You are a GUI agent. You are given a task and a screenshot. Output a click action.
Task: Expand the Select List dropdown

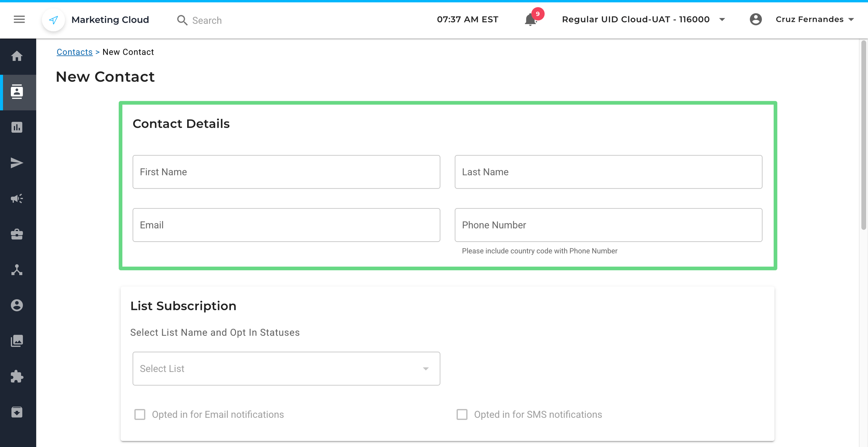click(x=286, y=369)
